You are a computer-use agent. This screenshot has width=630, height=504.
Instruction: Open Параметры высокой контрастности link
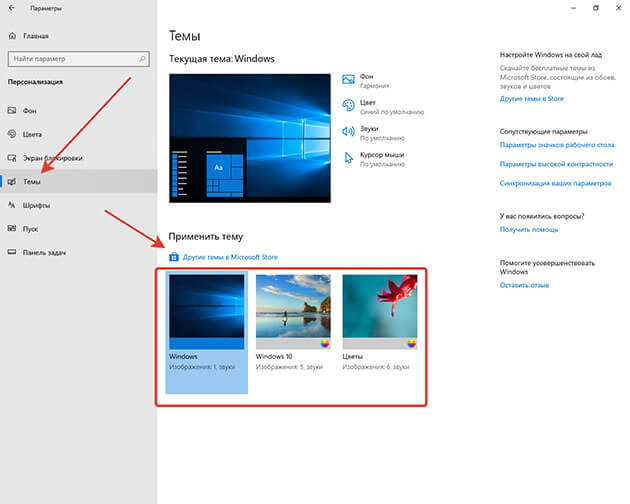[556, 164]
